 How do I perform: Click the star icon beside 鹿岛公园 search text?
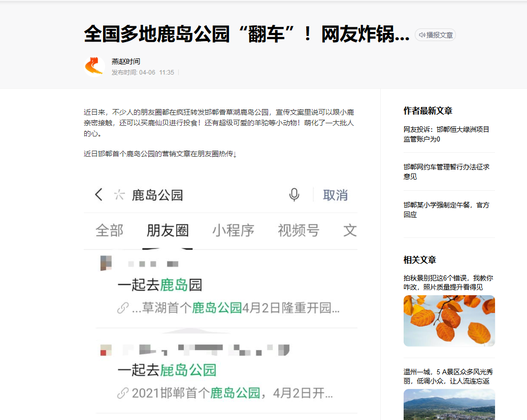119,195
